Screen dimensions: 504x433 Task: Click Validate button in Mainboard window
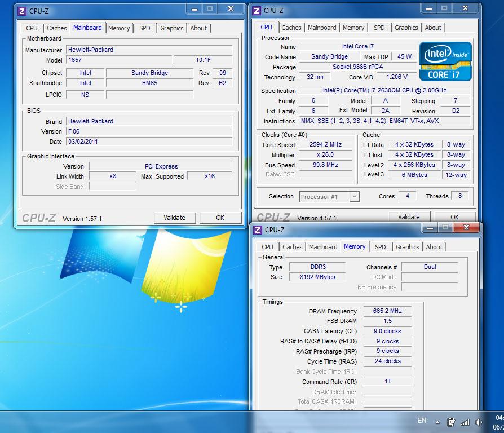click(175, 218)
